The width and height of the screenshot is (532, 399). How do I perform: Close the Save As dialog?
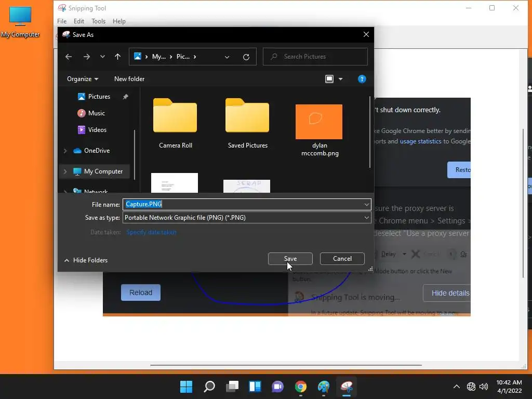[366, 35]
